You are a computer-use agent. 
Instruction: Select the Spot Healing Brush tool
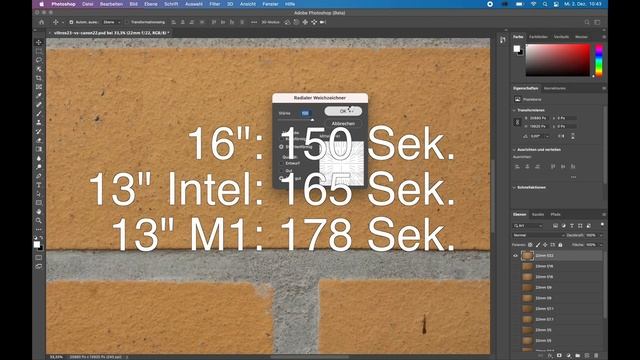(39, 105)
